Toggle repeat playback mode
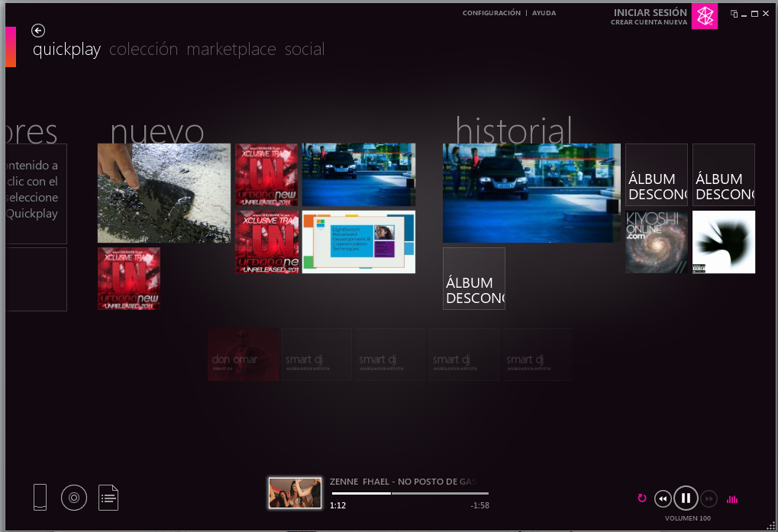The image size is (778, 532). [x=641, y=498]
